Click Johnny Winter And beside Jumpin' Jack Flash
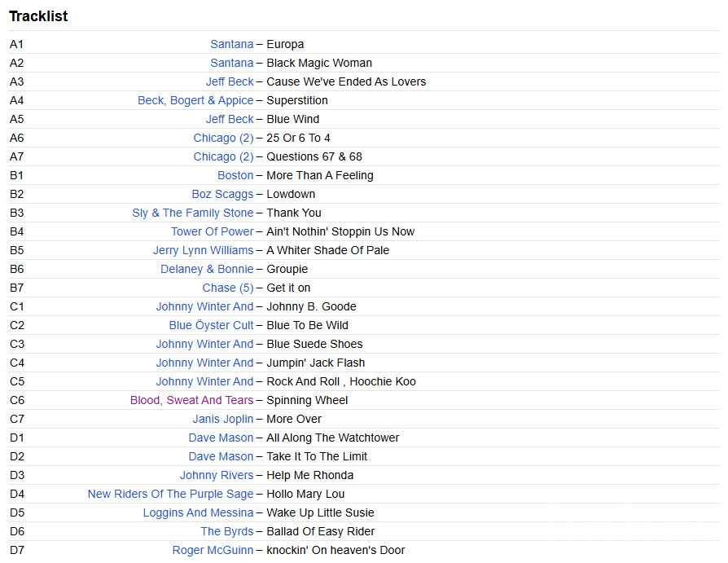 click(x=204, y=363)
